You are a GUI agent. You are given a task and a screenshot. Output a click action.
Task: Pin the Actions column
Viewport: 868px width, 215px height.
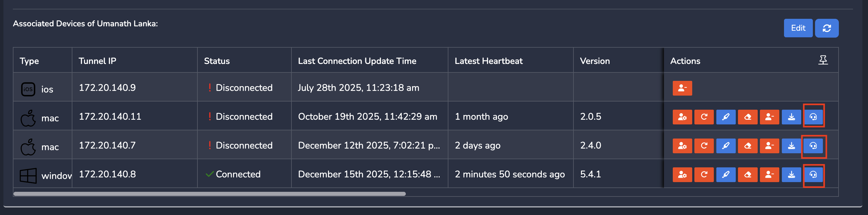click(823, 60)
